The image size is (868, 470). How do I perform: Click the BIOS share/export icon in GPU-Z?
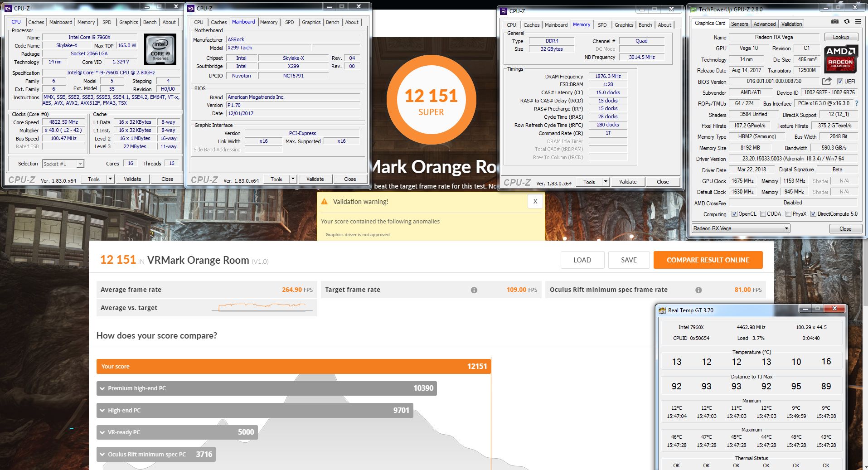tap(827, 81)
